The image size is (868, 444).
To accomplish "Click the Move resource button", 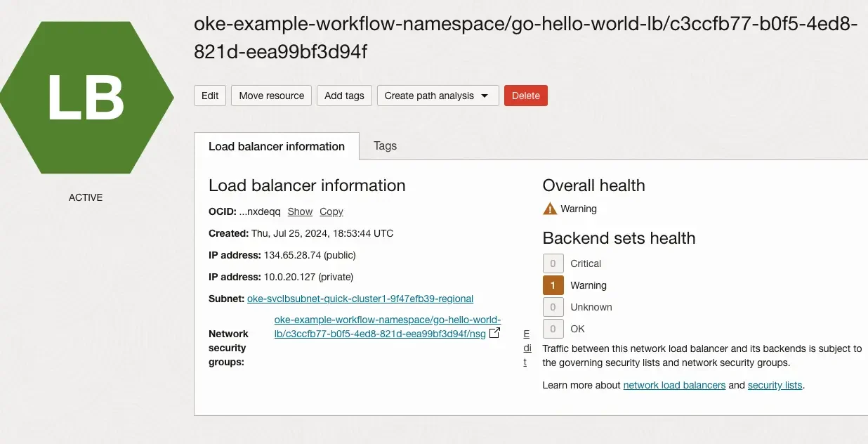I will 271,96.
